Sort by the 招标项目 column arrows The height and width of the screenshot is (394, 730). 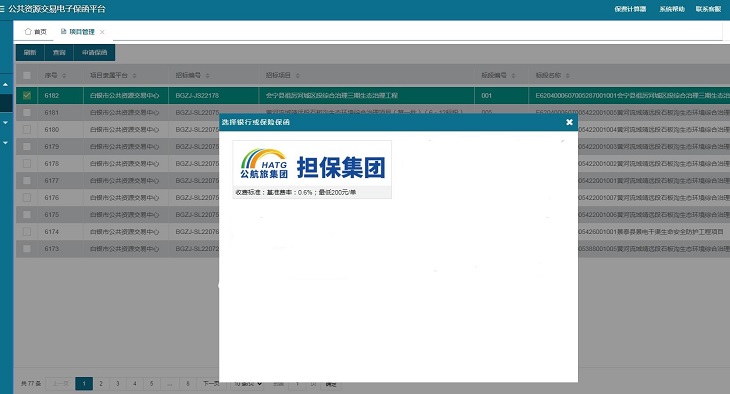[x=297, y=75]
